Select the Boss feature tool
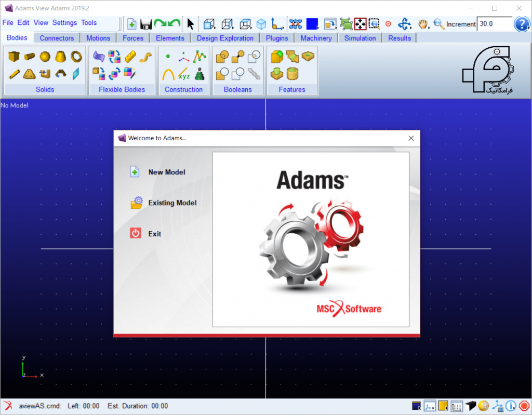532x415 pixels. tap(277, 74)
